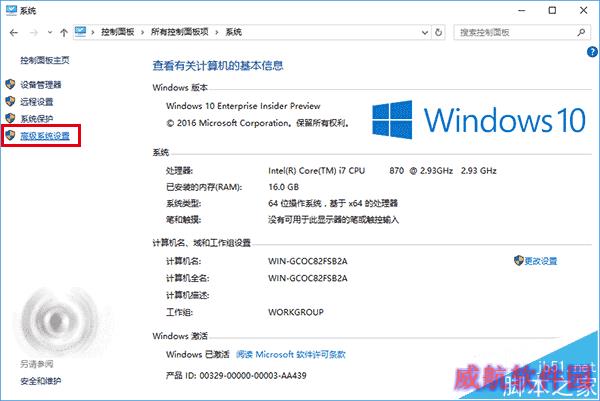Click the Windows 10 logo image
The height and width of the screenshot is (401, 600).
tap(479, 120)
